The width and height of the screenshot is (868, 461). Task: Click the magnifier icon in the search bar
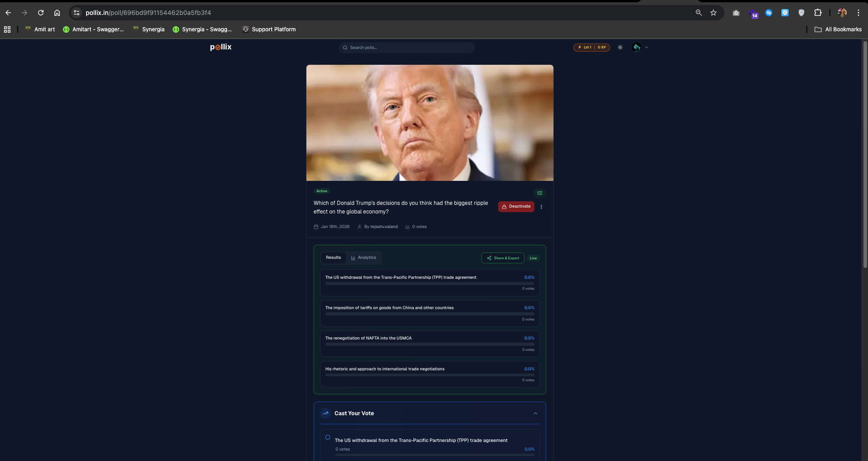[x=345, y=47]
